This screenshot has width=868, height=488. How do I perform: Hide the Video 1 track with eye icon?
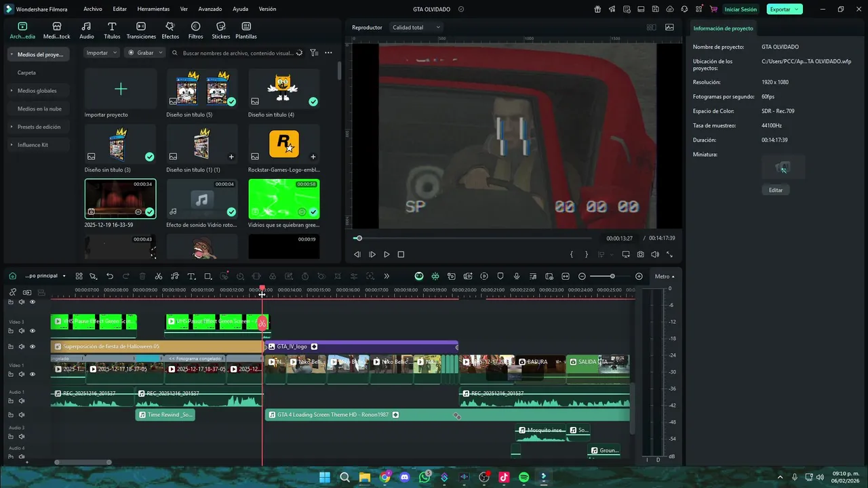coord(32,374)
